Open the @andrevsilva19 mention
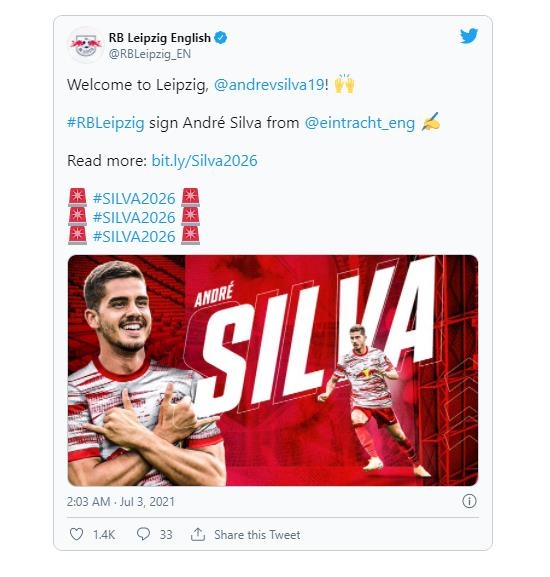Screen dimensions: 550x577 click(x=269, y=85)
